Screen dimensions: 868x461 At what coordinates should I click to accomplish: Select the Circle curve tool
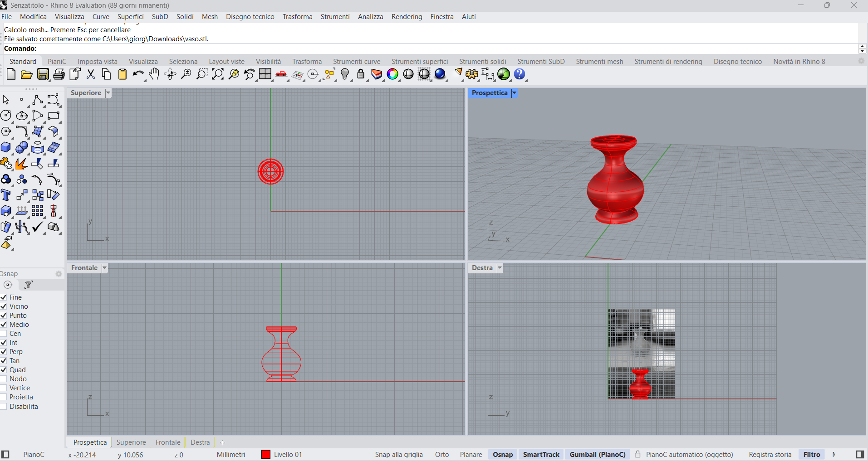(6, 116)
